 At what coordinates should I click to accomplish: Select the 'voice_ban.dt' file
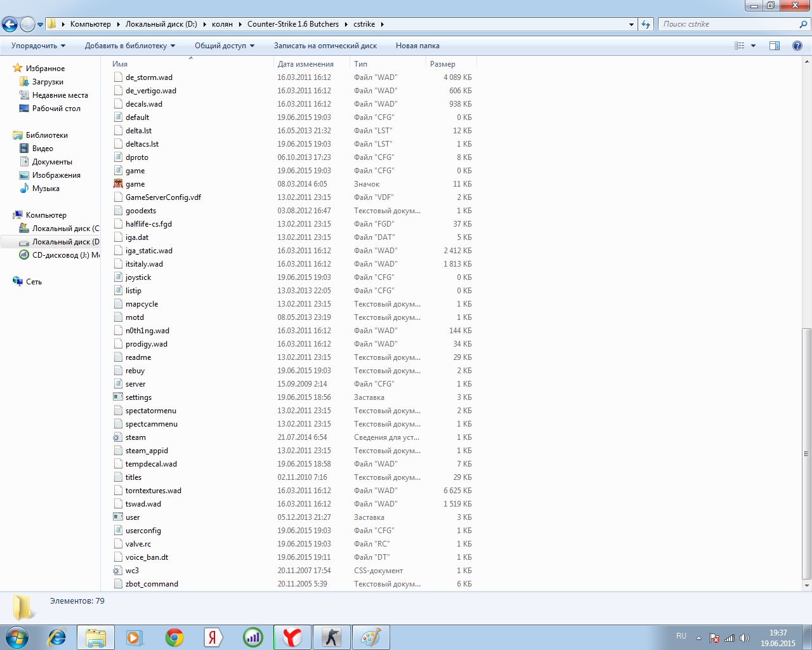(147, 557)
